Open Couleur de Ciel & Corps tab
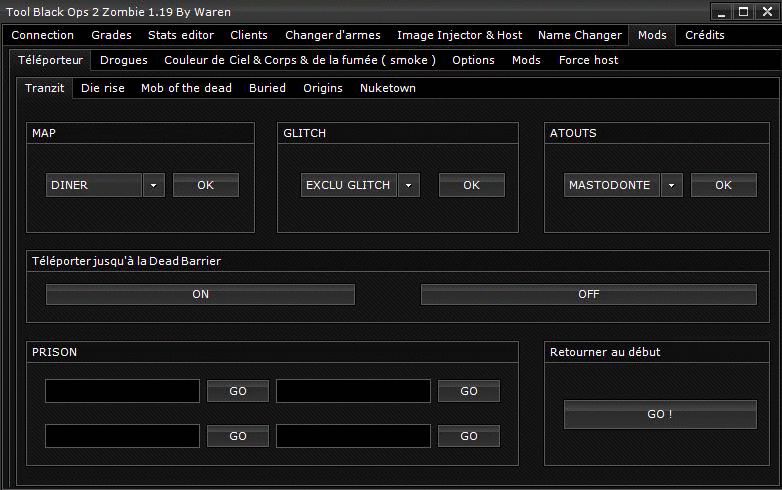This screenshot has height=490, width=782. point(300,60)
